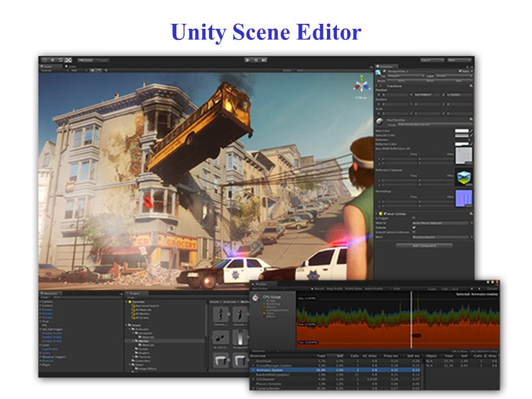
Task: Expand the Animator.Update profiler row
Action: pos(253,370)
